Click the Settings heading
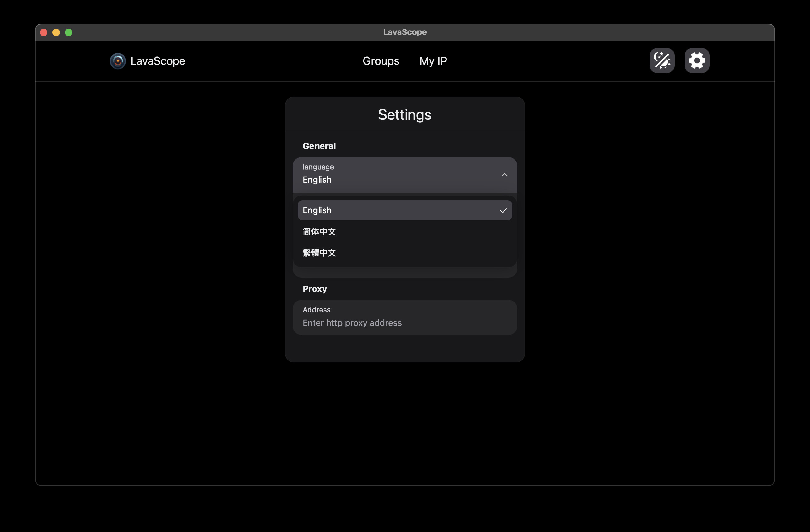The height and width of the screenshot is (532, 810). (x=404, y=115)
